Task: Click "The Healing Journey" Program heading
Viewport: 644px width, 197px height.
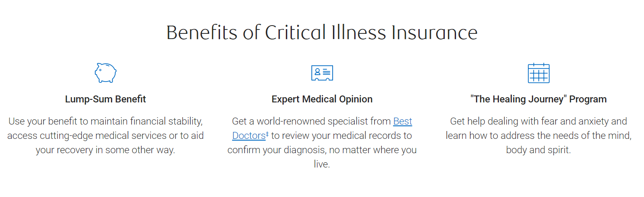Action: [x=538, y=99]
